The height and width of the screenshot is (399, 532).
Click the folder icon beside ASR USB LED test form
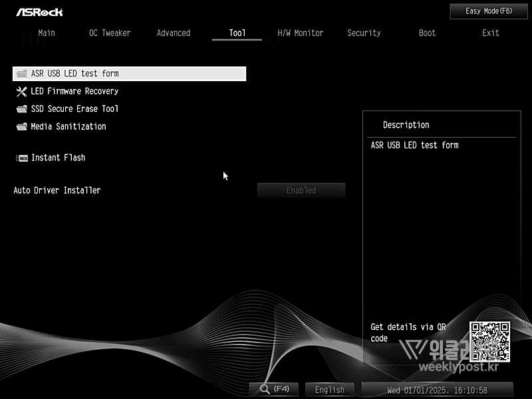pos(22,74)
